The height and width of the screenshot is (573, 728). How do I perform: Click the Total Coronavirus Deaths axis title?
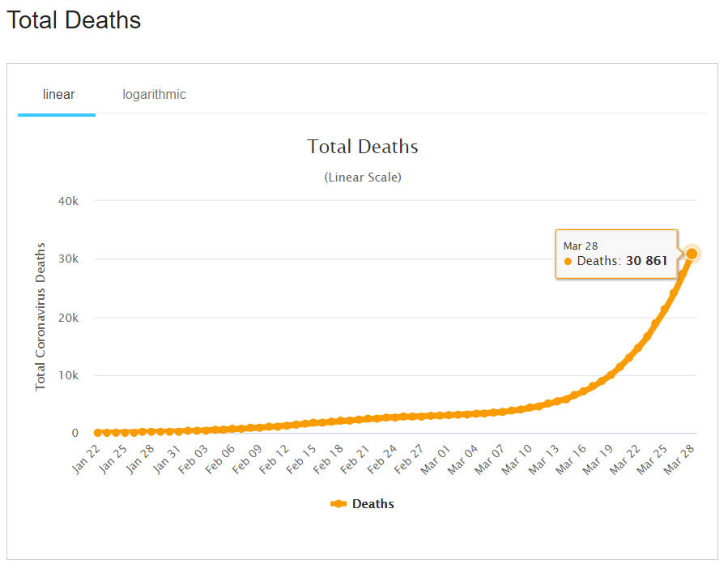pos(40,316)
